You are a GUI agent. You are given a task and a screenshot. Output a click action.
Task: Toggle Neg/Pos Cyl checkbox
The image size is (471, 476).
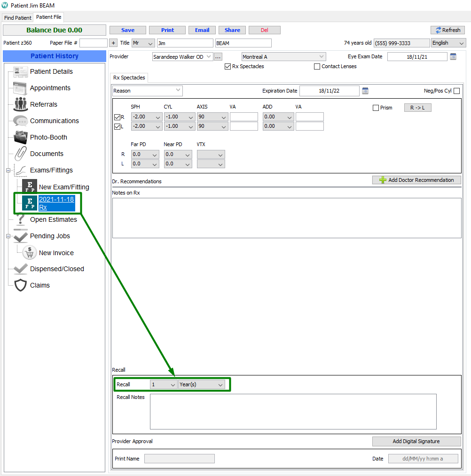coord(456,91)
